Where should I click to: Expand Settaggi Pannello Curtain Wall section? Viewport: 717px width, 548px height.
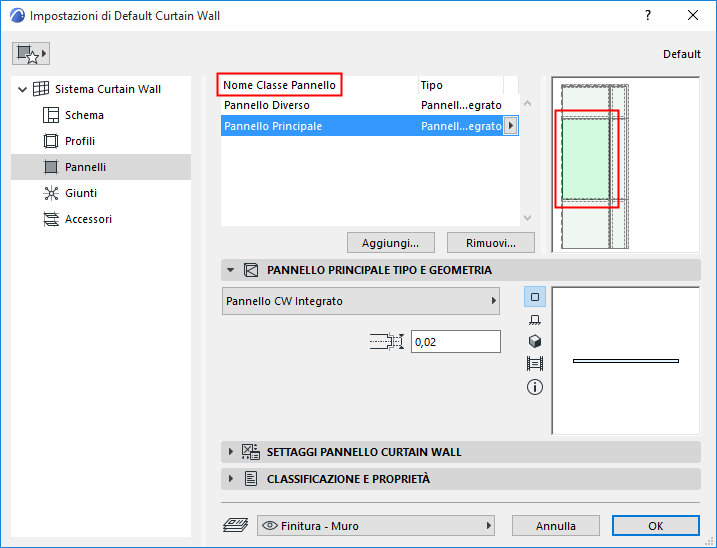click(x=230, y=452)
